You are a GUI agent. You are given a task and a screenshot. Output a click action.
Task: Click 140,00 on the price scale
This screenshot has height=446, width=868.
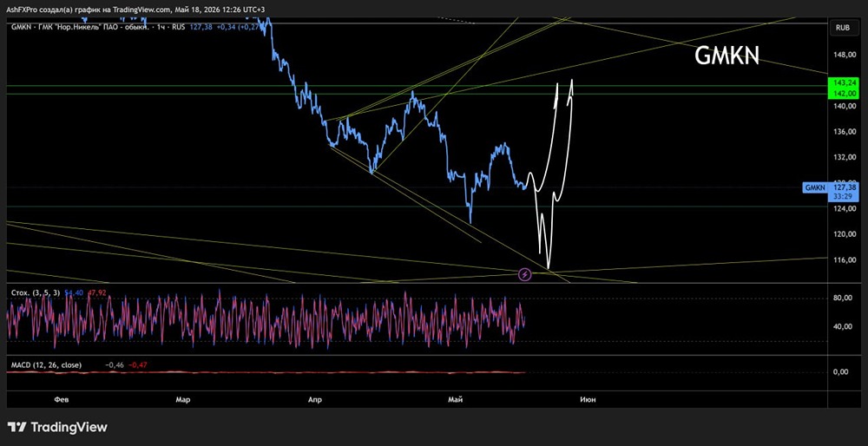845,106
